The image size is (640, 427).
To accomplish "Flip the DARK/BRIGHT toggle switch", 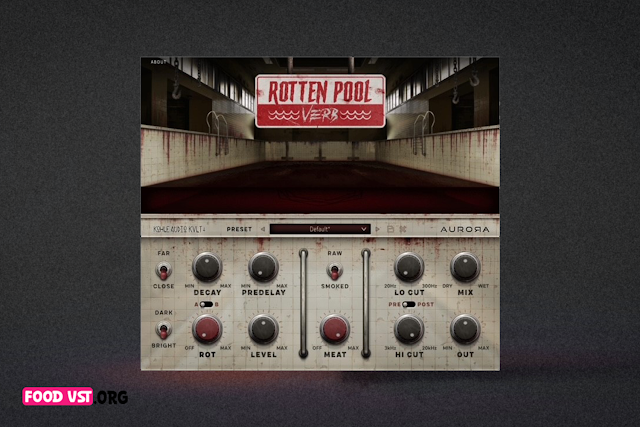I will pyautogui.click(x=164, y=329).
